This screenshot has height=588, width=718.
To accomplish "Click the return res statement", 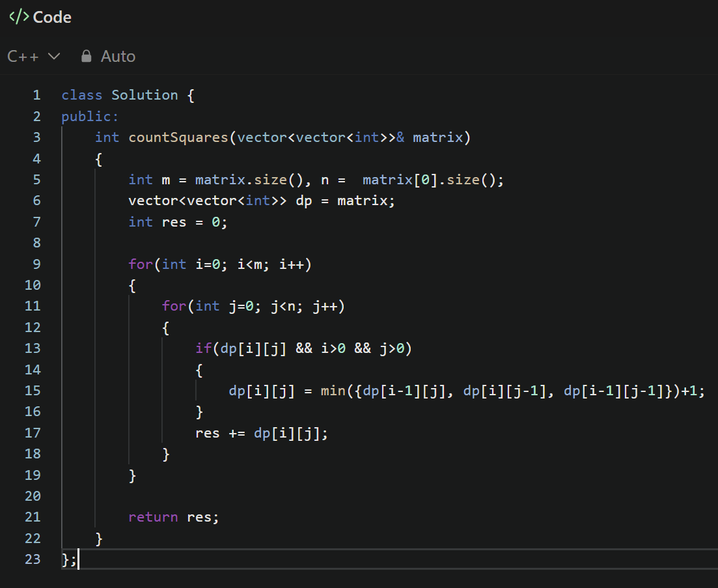I will (x=173, y=516).
